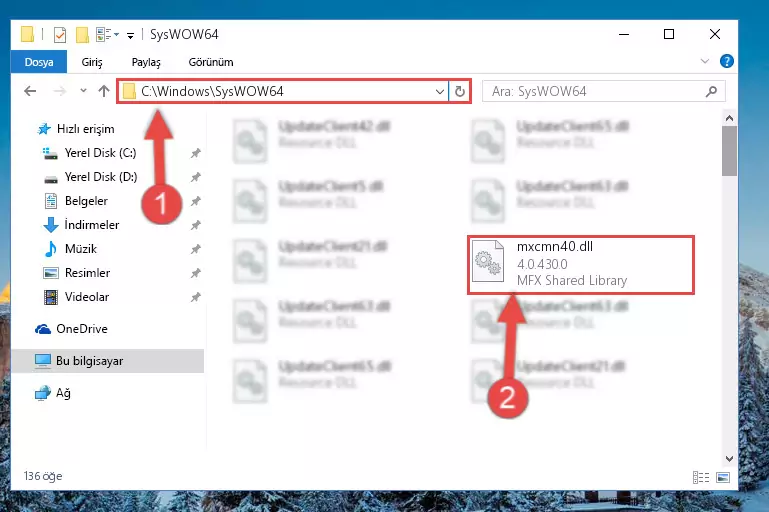Select Ağ in the navigation pane

[52, 393]
